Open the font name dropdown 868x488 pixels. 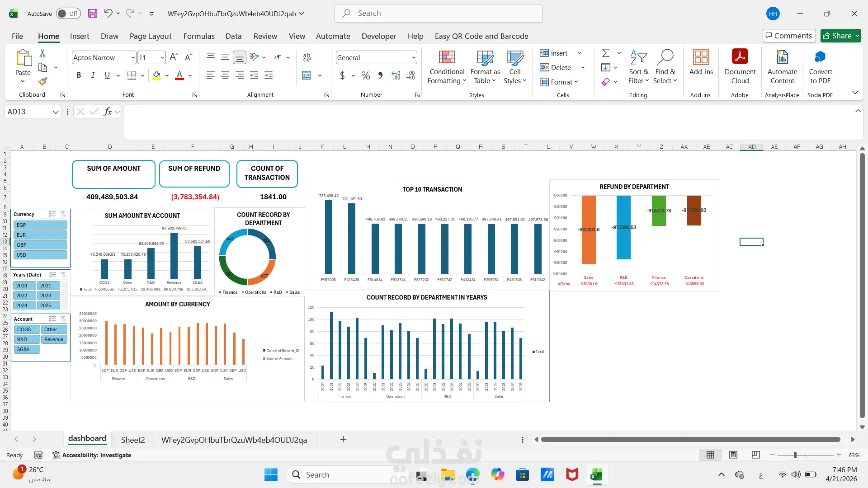click(133, 57)
